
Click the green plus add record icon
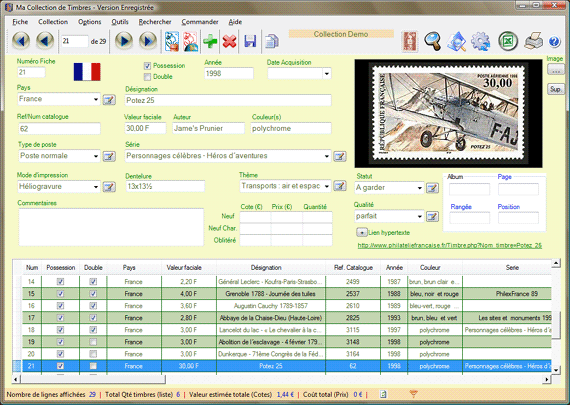[210, 41]
